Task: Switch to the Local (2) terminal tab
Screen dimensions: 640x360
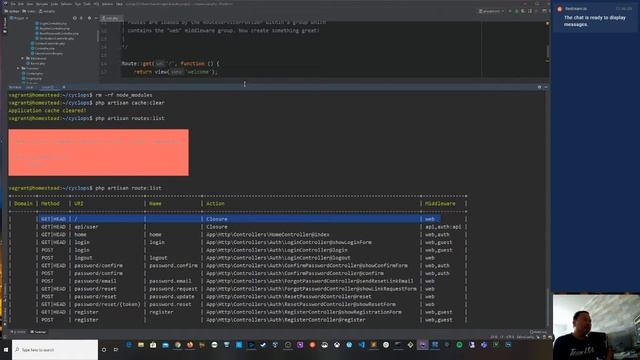Action: tap(48, 87)
